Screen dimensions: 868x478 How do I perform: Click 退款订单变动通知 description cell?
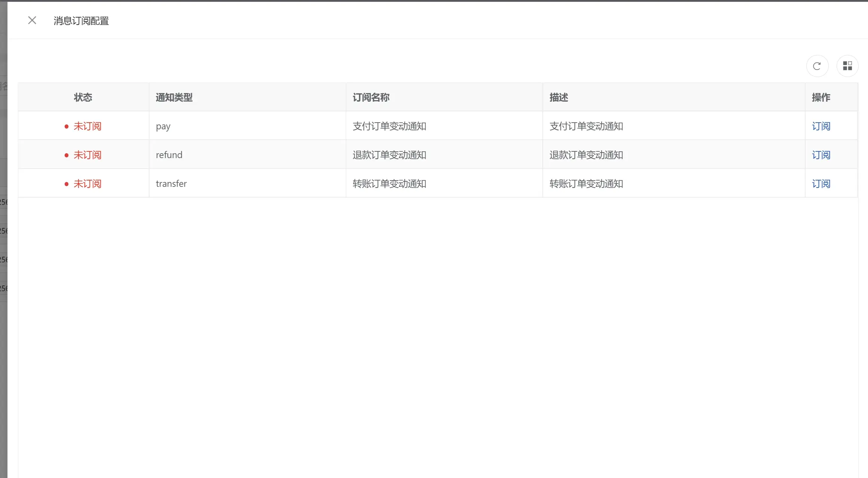tap(586, 155)
